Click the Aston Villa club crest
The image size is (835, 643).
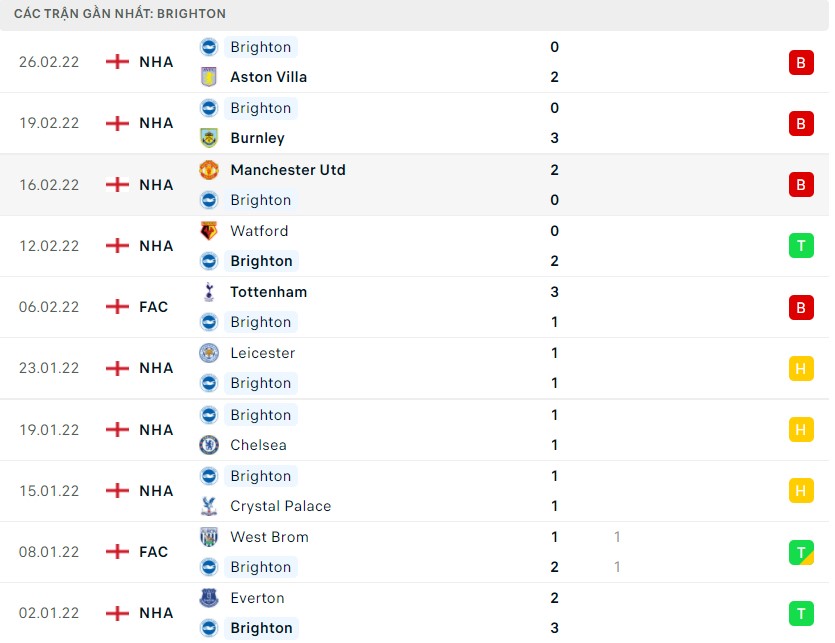tap(209, 77)
